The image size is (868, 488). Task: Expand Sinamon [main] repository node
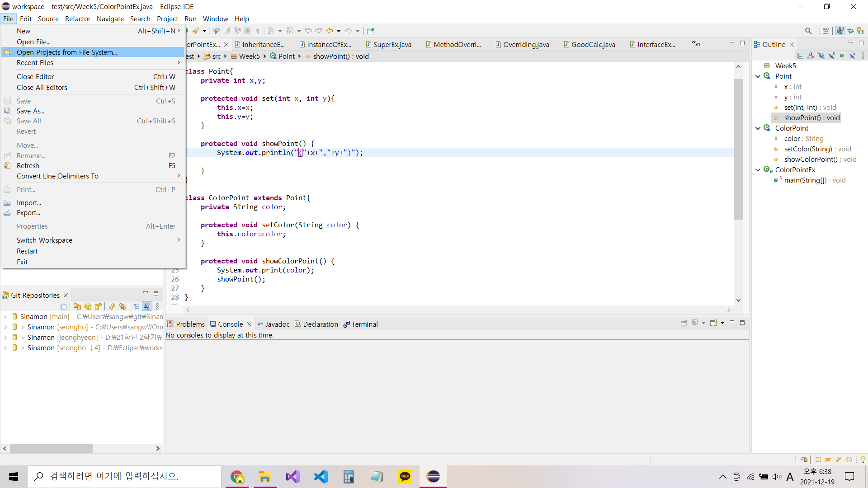click(5, 317)
